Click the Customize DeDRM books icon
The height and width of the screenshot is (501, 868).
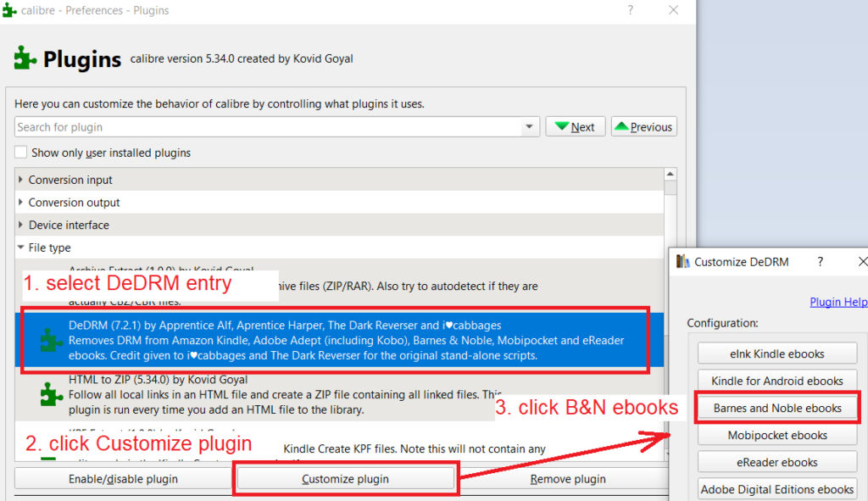(x=682, y=262)
